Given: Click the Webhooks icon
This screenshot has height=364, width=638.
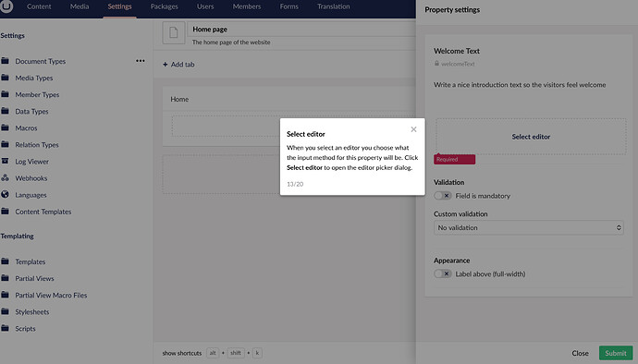Looking at the screenshot, I should tap(5, 177).
